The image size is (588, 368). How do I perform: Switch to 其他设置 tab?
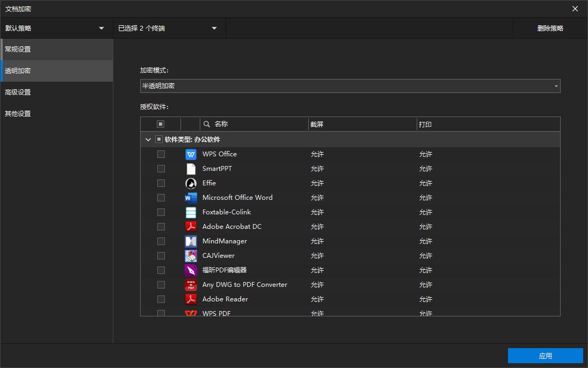pos(56,114)
